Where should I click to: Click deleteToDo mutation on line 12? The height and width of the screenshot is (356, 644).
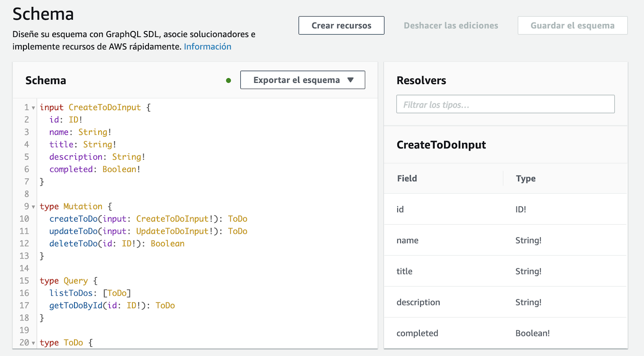click(117, 243)
